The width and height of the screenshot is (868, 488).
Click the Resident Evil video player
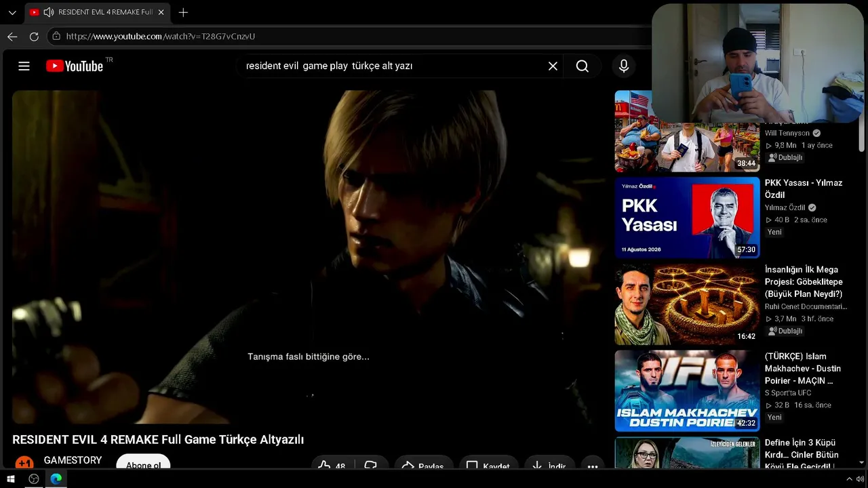[x=307, y=258]
